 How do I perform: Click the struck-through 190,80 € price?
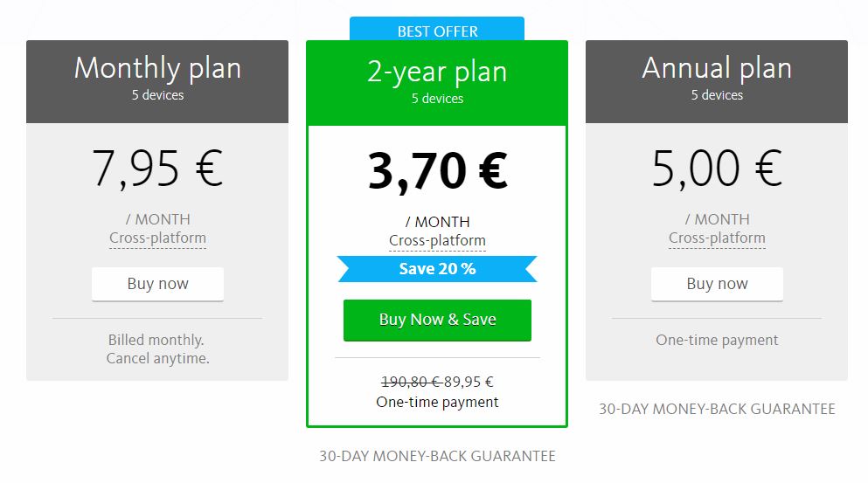[411, 382]
